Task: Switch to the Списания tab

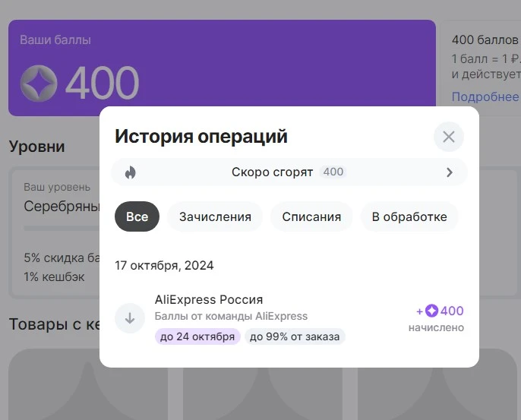Action: pyautogui.click(x=311, y=216)
